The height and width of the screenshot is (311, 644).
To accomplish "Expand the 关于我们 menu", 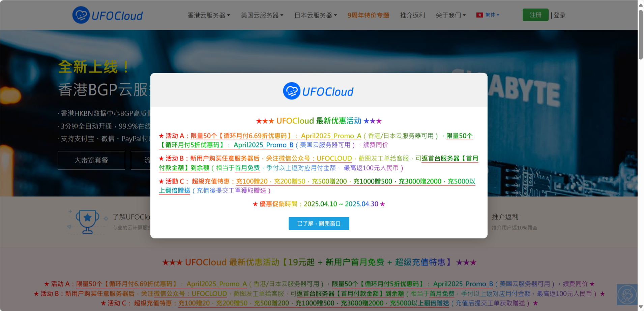I will [450, 16].
